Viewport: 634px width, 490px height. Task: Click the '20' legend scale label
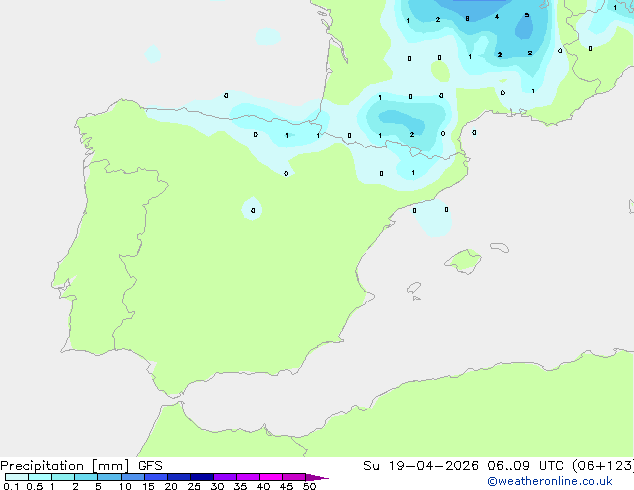point(171,486)
